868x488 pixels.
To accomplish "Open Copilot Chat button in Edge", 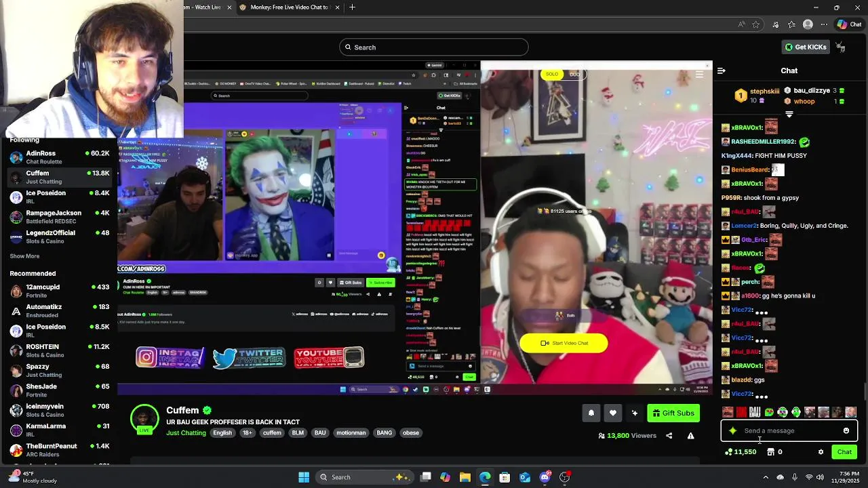I will point(849,24).
